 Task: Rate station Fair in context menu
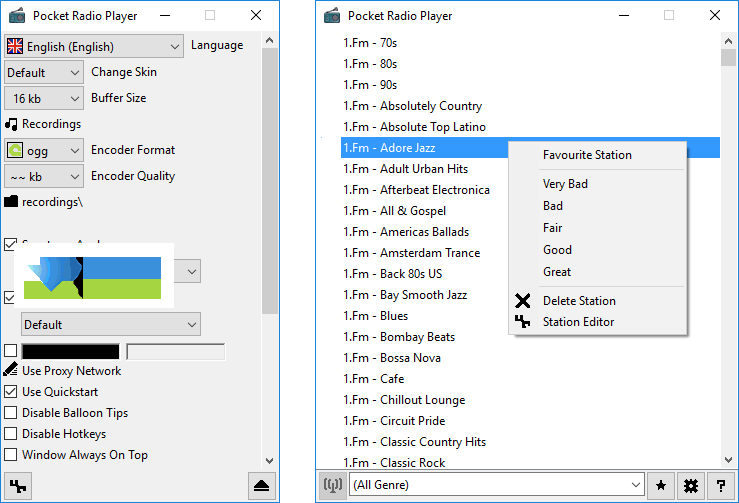552,228
